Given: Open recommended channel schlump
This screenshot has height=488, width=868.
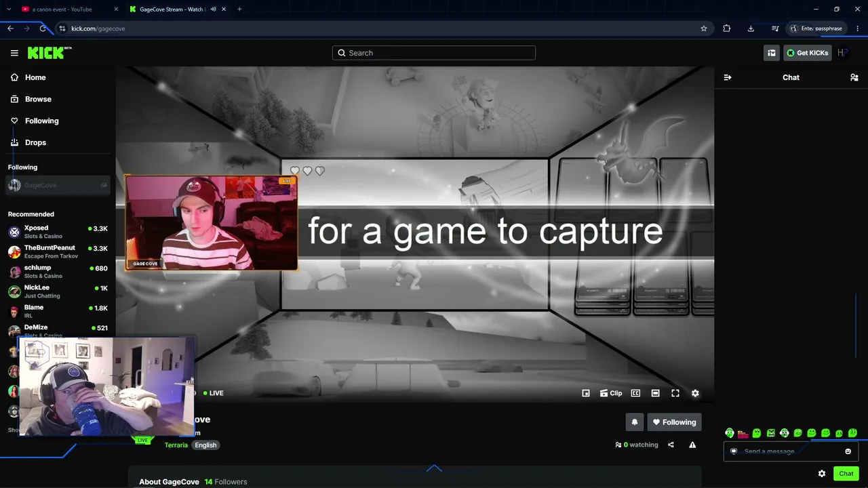Looking at the screenshot, I should click(58, 271).
